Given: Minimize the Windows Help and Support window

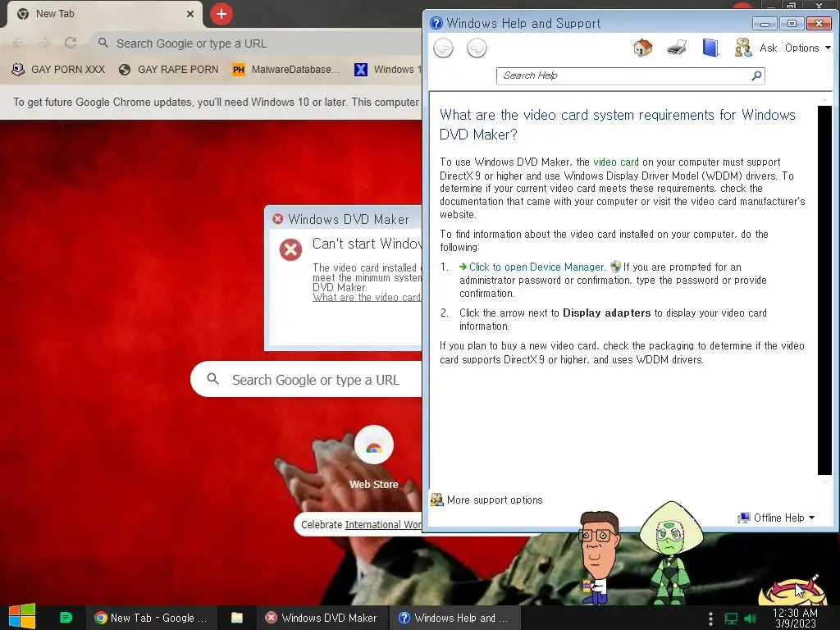Looking at the screenshot, I should pyautogui.click(x=765, y=24).
